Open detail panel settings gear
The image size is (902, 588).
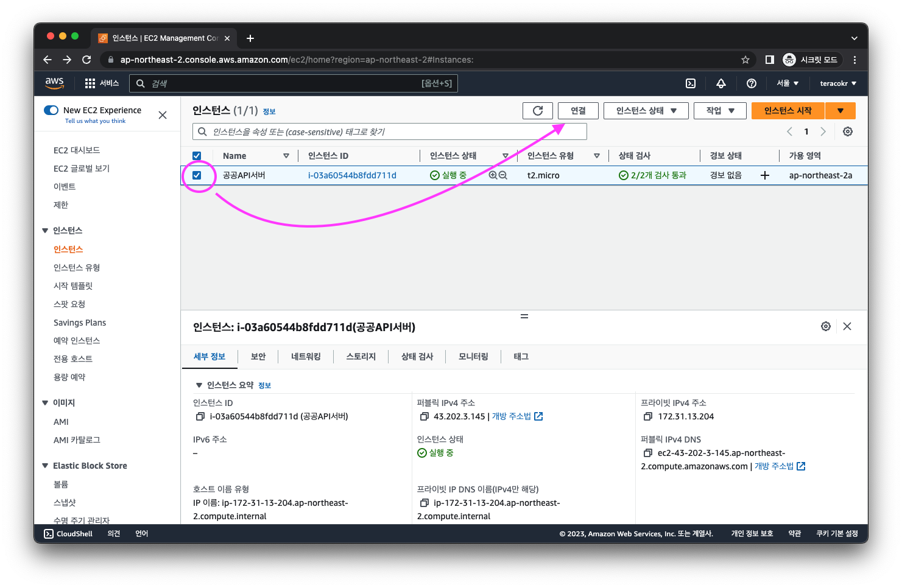[x=826, y=326]
